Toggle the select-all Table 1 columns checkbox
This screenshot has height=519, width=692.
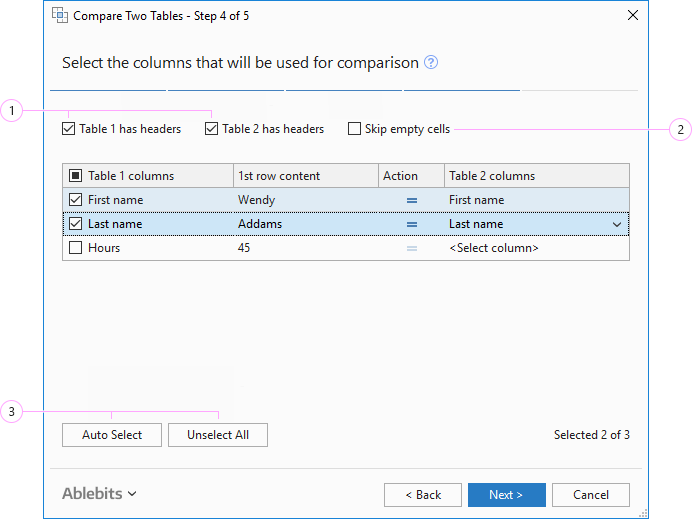76,176
